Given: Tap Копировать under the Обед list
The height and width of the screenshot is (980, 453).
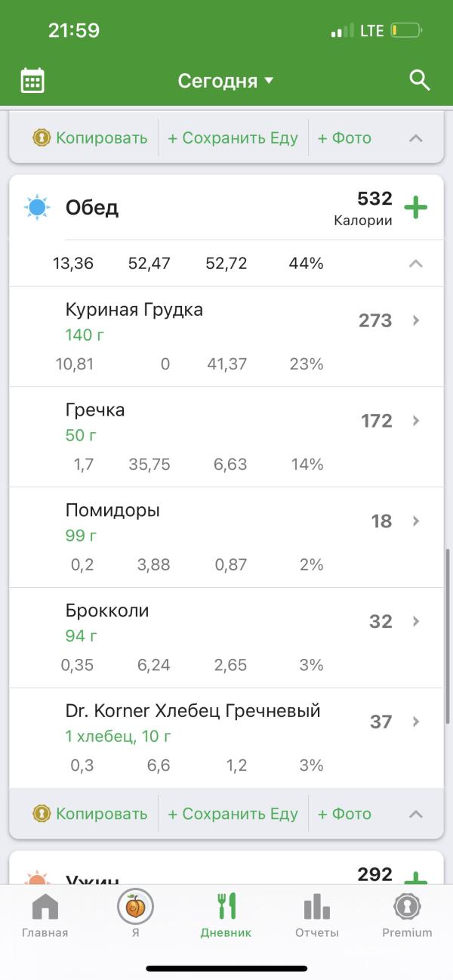Looking at the screenshot, I should pos(90,814).
